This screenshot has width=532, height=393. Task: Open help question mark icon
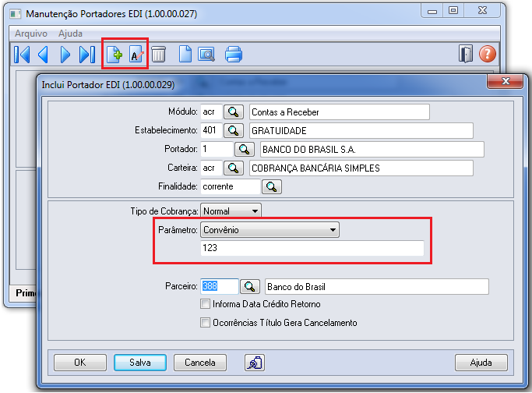tap(488, 54)
